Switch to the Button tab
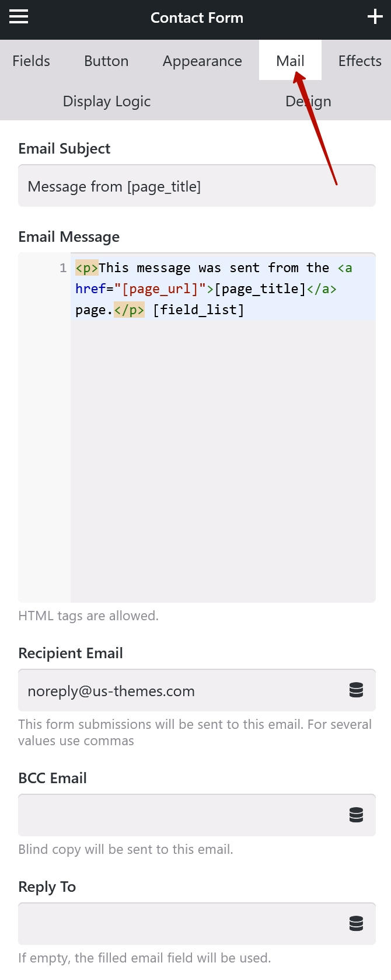This screenshot has height=980, width=391. [106, 61]
